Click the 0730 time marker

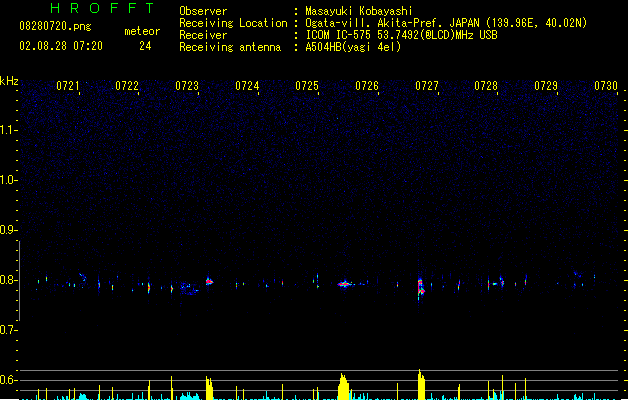click(606, 86)
